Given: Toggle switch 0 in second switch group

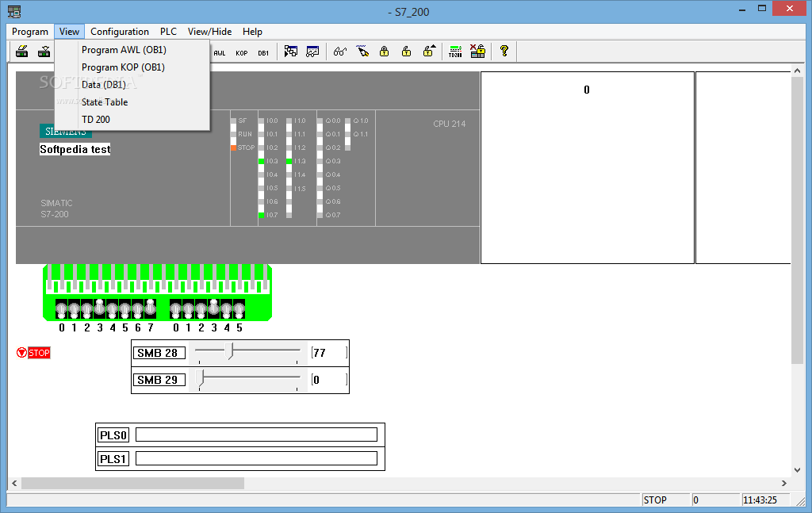Looking at the screenshot, I should [x=175, y=309].
